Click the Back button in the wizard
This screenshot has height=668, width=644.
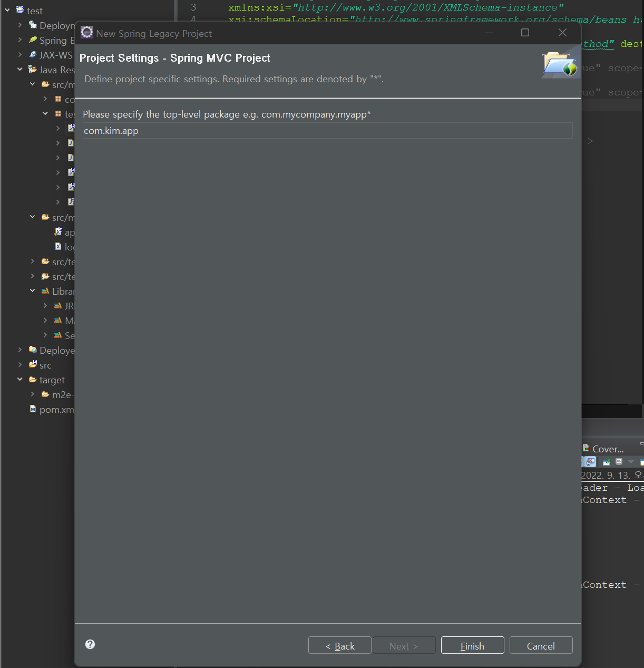tap(340, 645)
